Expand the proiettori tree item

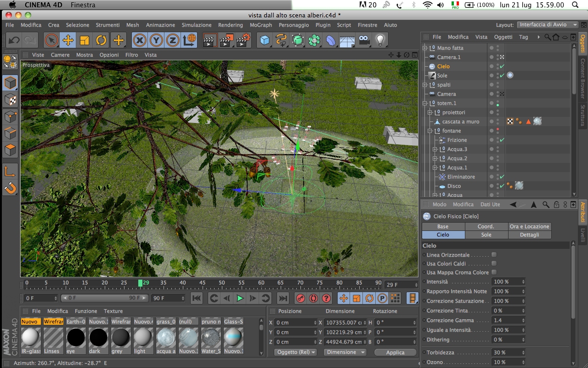(430, 113)
